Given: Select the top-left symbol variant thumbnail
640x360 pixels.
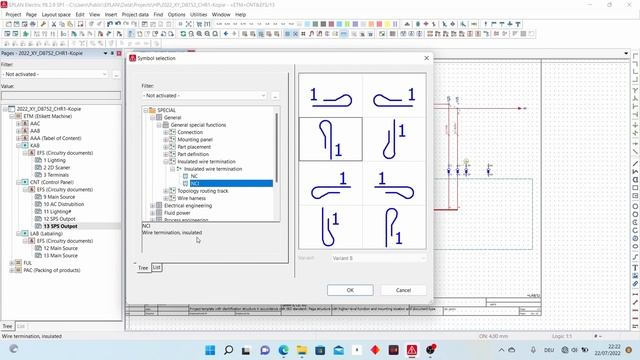Looking at the screenshot, I should click(x=331, y=96).
